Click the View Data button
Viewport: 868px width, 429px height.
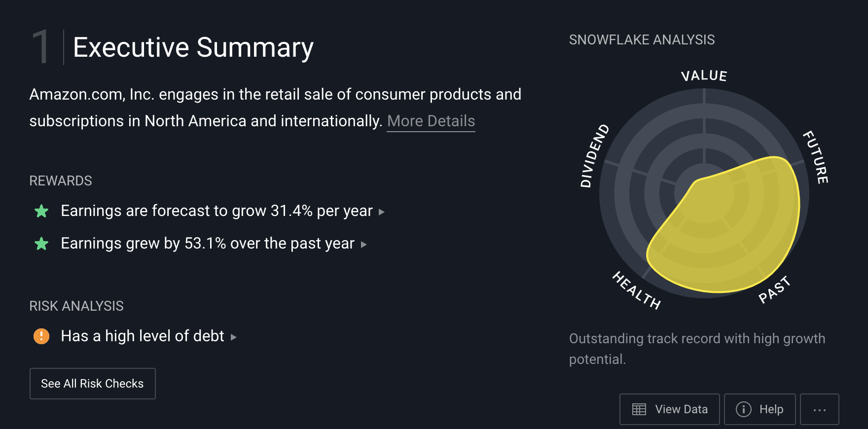[670, 409]
